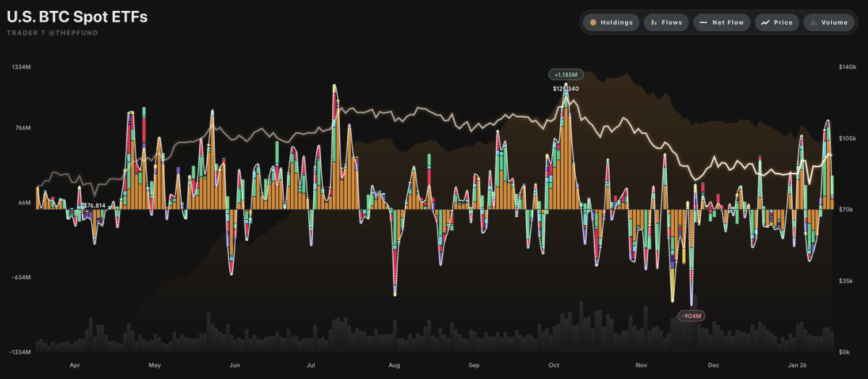The image size is (868, 379).
Task: Click the grey Volume bars icon
Action: pos(813,22)
